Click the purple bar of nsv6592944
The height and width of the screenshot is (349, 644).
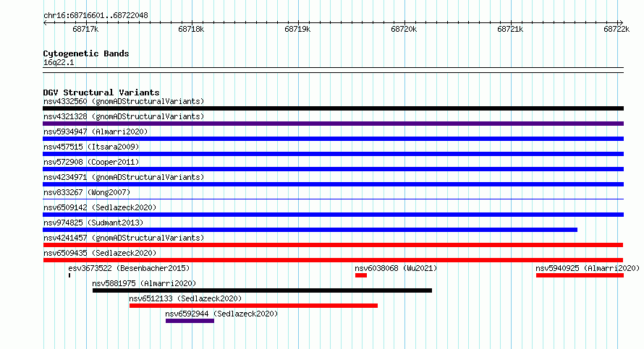coord(190,321)
